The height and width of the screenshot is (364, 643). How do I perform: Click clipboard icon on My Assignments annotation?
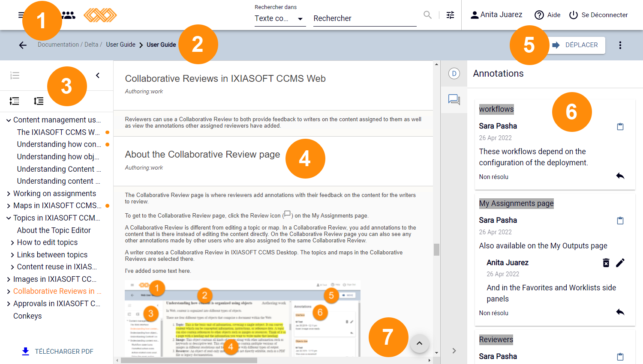620,221
